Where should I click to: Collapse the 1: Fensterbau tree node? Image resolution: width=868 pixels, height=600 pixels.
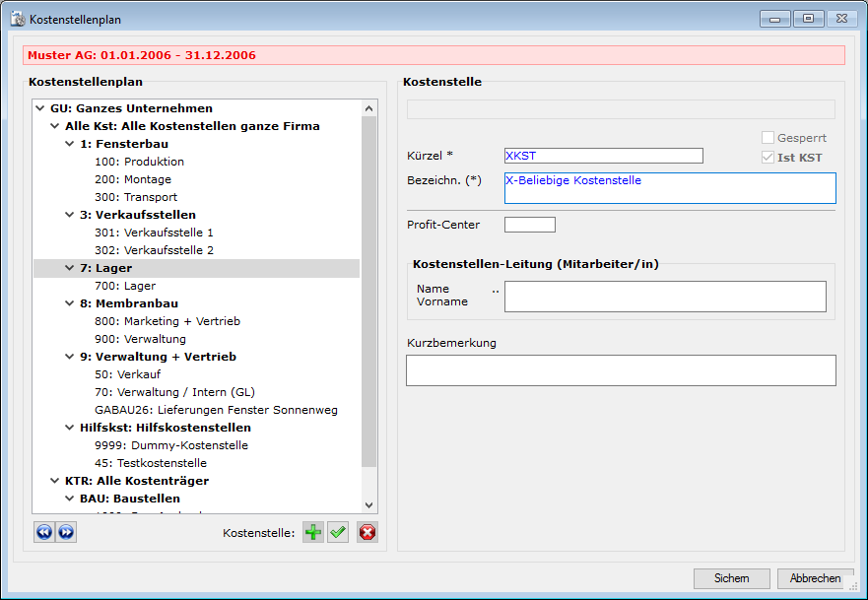[x=70, y=144]
